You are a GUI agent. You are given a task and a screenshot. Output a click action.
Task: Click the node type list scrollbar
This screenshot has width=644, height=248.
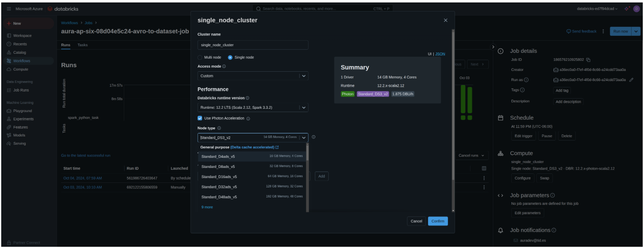pos(307,153)
